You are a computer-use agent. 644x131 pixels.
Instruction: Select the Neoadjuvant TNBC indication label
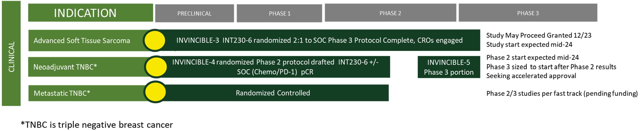pyautogui.click(x=65, y=67)
